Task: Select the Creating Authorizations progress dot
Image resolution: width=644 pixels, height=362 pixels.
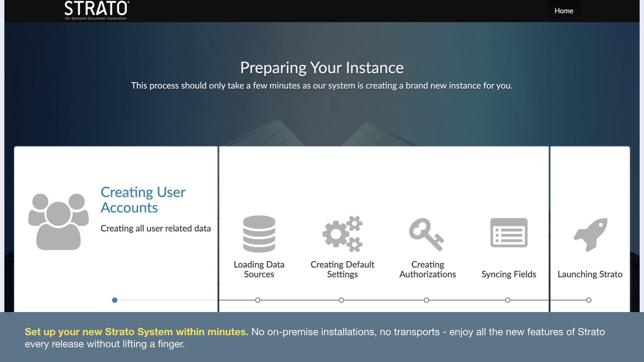Action: [x=426, y=300]
